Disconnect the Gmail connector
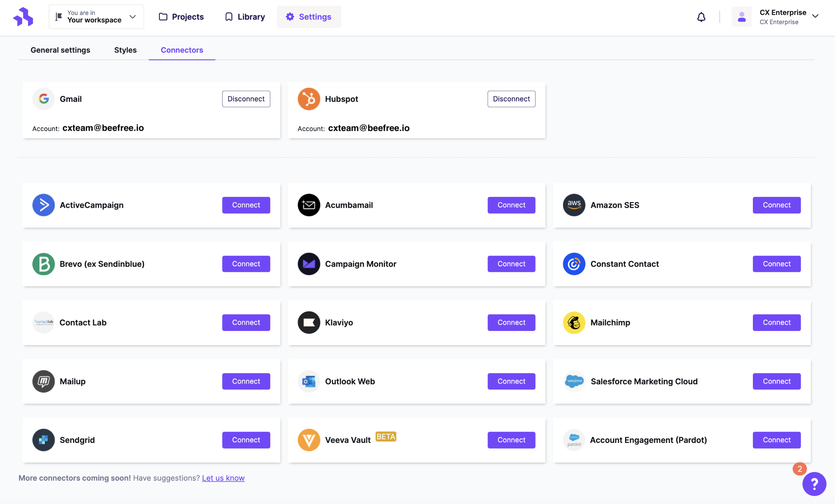835x504 pixels. pyautogui.click(x=246, y=99)
